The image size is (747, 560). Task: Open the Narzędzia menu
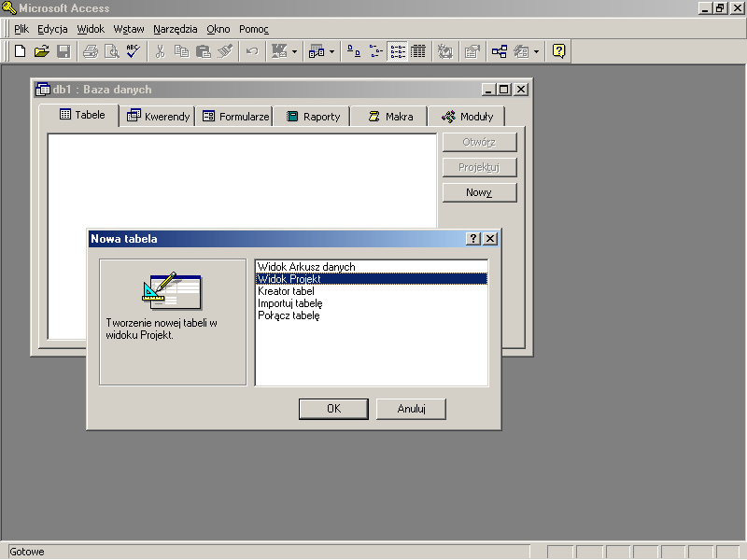point(176,29)
